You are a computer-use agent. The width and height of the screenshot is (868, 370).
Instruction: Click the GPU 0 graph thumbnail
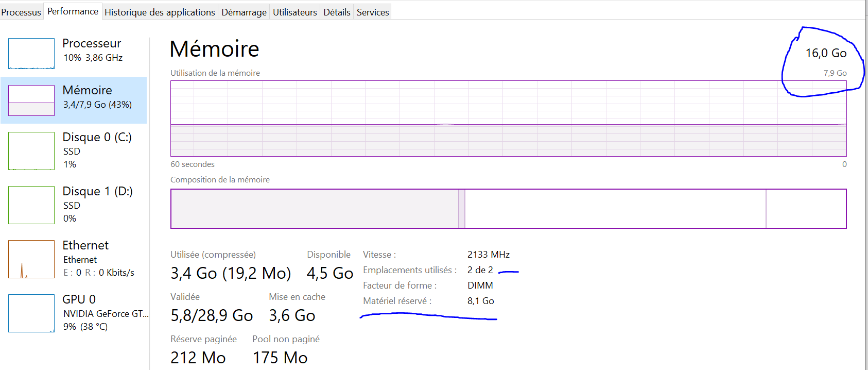[x=31, y=313]
